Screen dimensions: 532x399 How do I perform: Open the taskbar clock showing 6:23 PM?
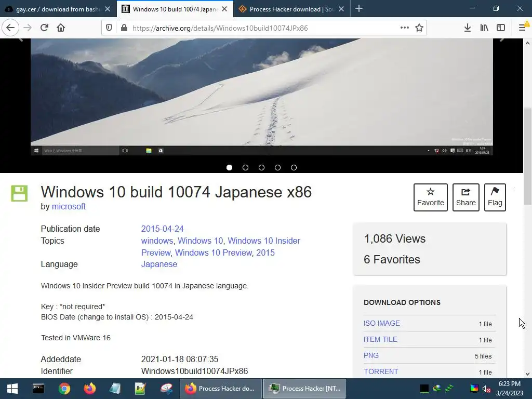pyautogui.click(x=509, y=389)
